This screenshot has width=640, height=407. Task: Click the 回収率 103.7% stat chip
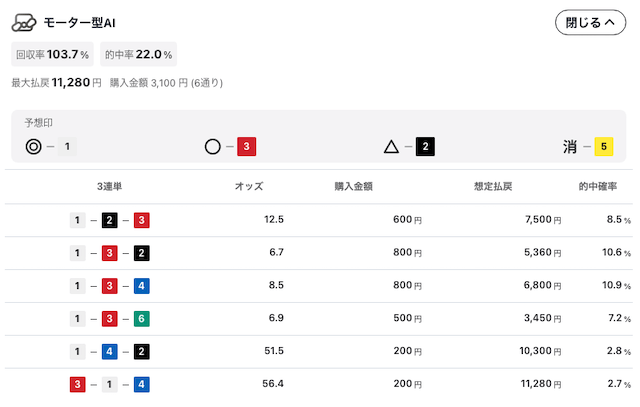tap(52, 54)
